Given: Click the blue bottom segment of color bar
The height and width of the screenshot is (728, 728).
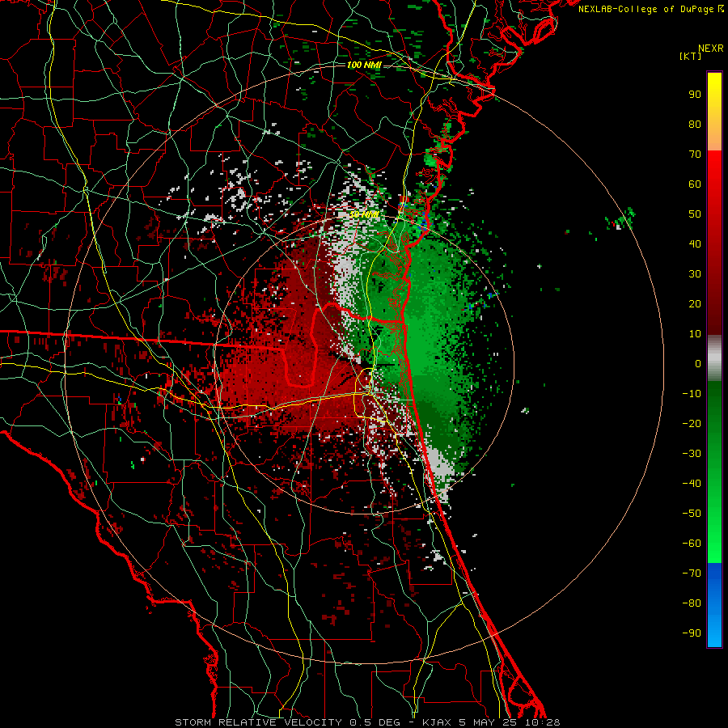Looking at the screenshot, I should tap(714, 605).
